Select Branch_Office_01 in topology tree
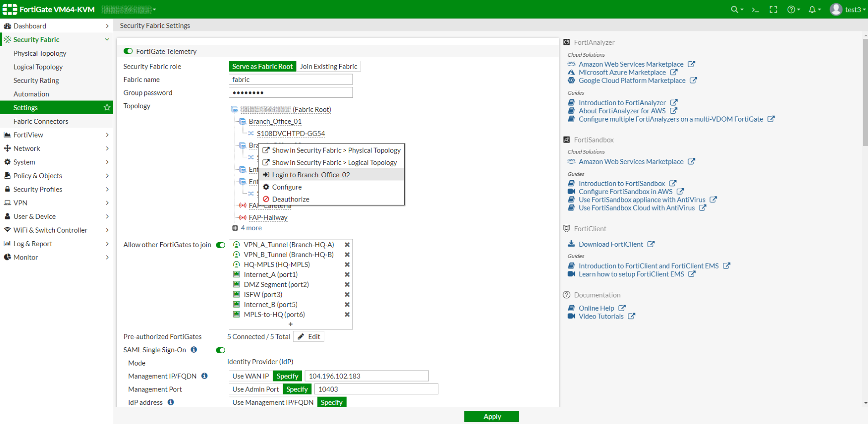 click(x=275, y=122)
